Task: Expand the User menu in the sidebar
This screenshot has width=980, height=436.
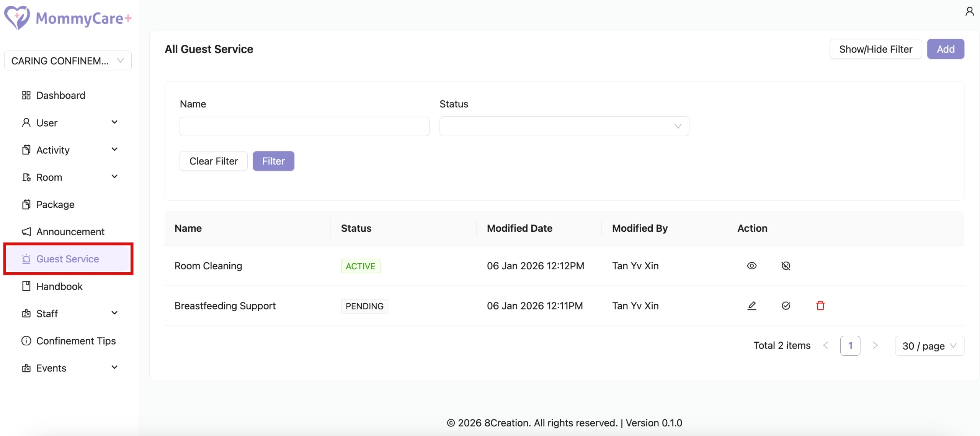Action: click(x=114, y=122)
